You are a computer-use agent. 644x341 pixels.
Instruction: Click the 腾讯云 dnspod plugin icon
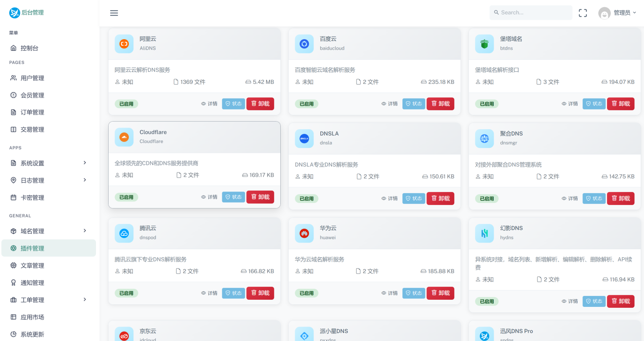click(x=124, y=233)
